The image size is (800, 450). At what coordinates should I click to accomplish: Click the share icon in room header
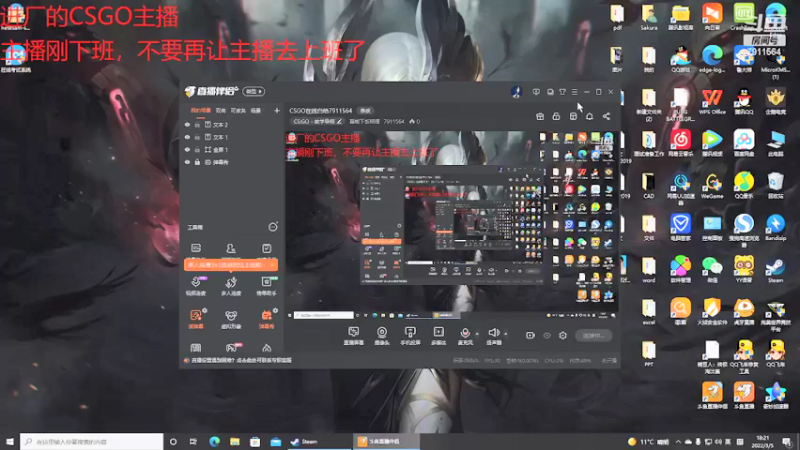(x=606, y=117)
